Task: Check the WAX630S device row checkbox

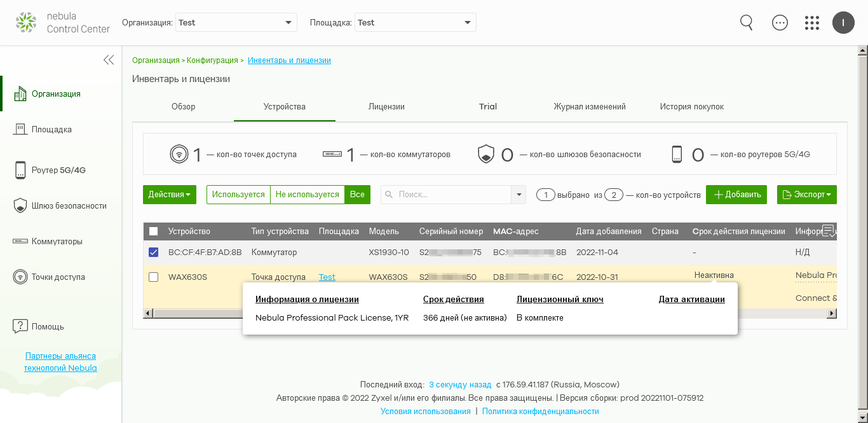Action: pyautogui.click(x=153, y=277)
